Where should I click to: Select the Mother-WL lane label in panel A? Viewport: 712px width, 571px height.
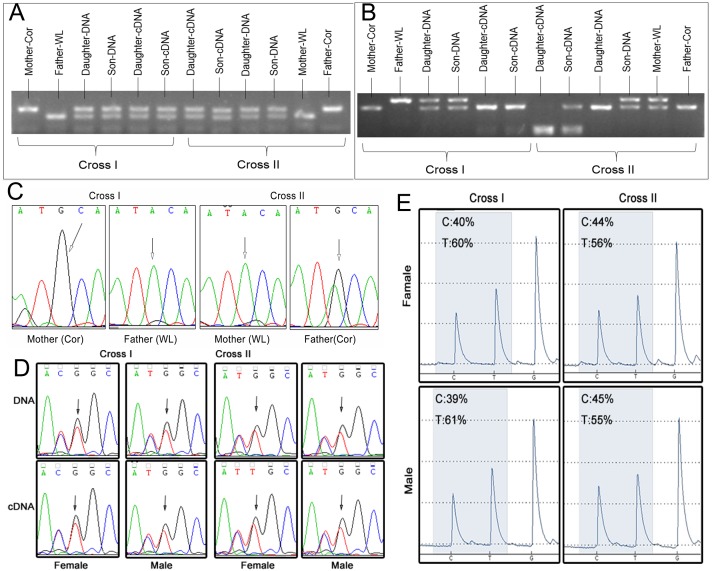coord(302,52)
